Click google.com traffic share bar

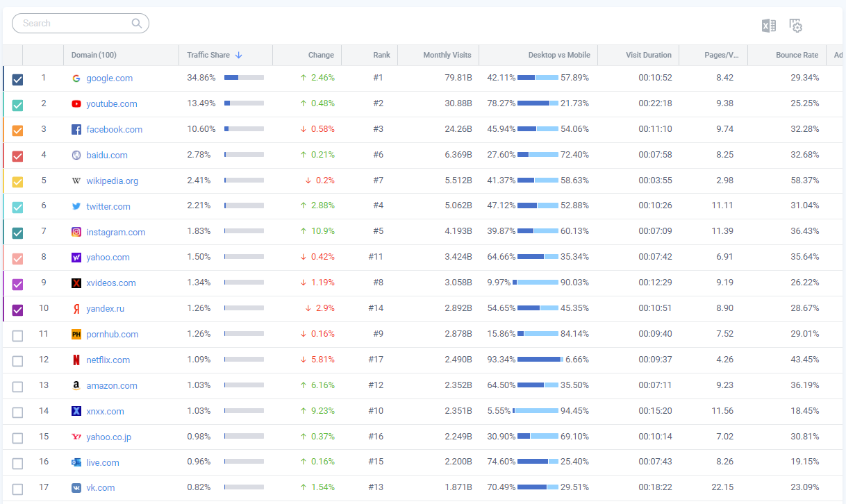(x=244, y=78)
